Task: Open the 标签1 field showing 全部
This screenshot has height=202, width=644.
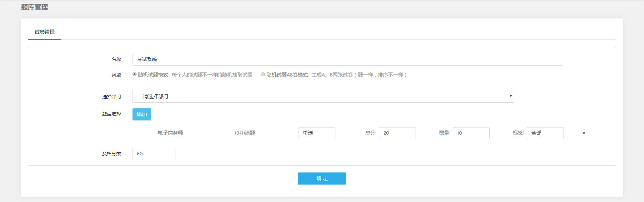Action: pyautogui.click(x=545, y=133)
